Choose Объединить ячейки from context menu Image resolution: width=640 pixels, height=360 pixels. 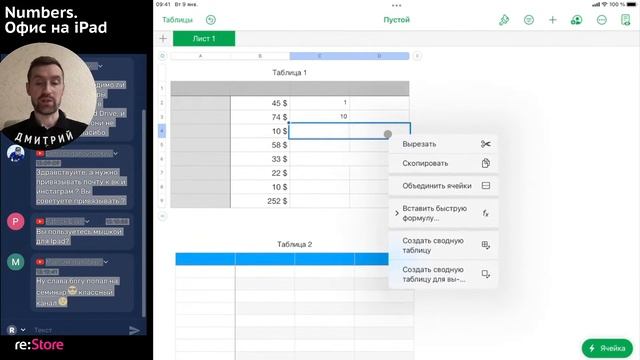(443, 186)
